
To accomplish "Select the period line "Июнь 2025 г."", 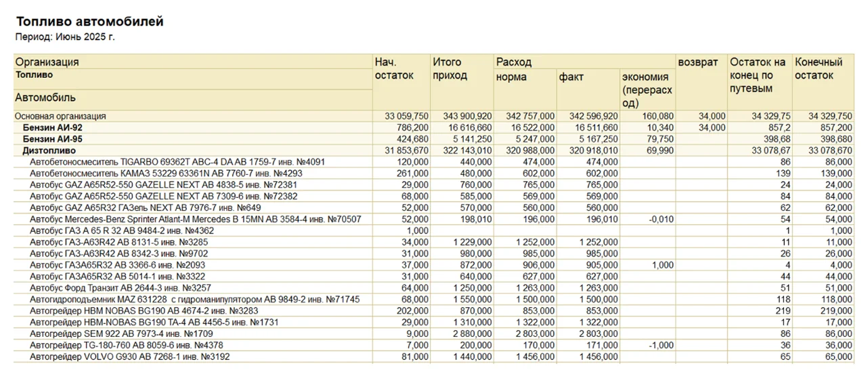I will click(65, 37).
